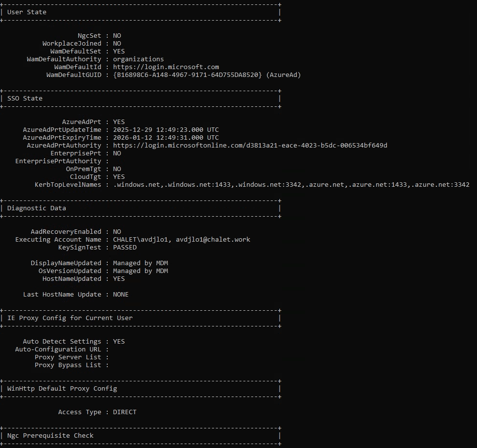Click the Executing Account Name value
Image resolution: width=477 pixels, height=448 pixels.
click(x=182, y=240)
